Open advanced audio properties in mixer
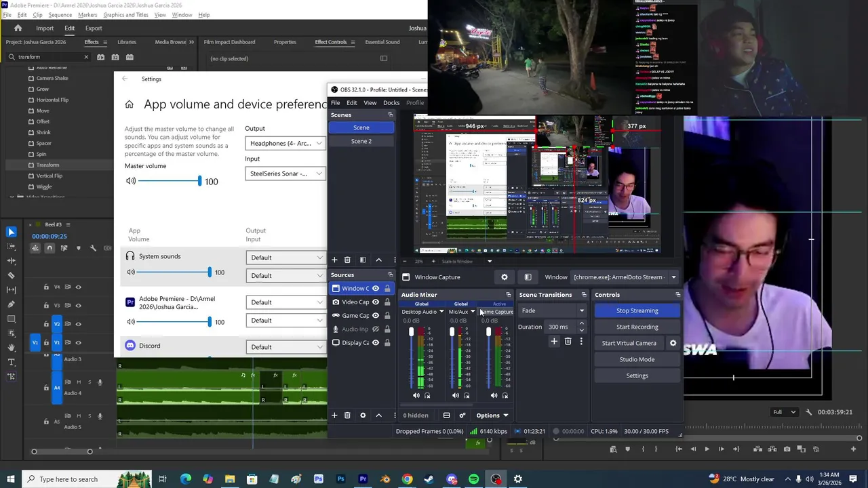868x488 pixels. coord(462,415)
